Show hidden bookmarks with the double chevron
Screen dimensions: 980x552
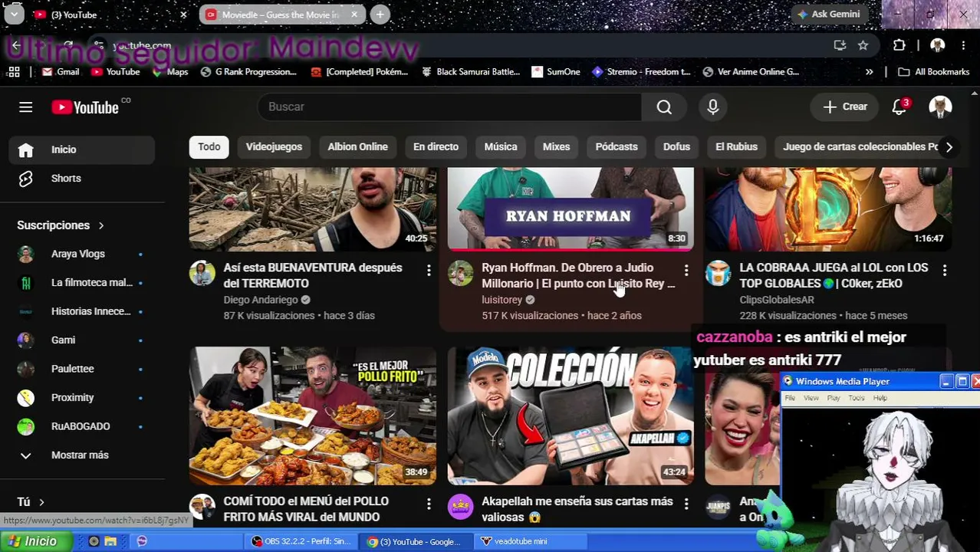tap(869, 71)
